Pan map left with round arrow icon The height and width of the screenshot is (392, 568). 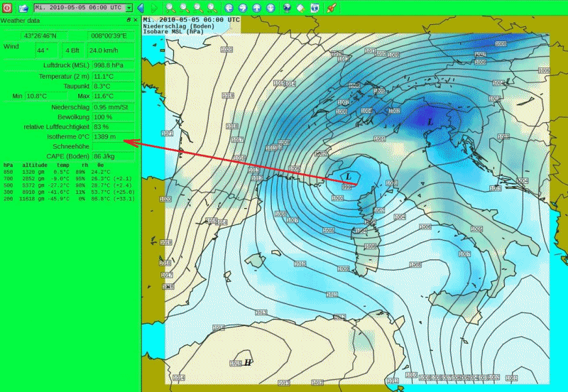[229, 8]
